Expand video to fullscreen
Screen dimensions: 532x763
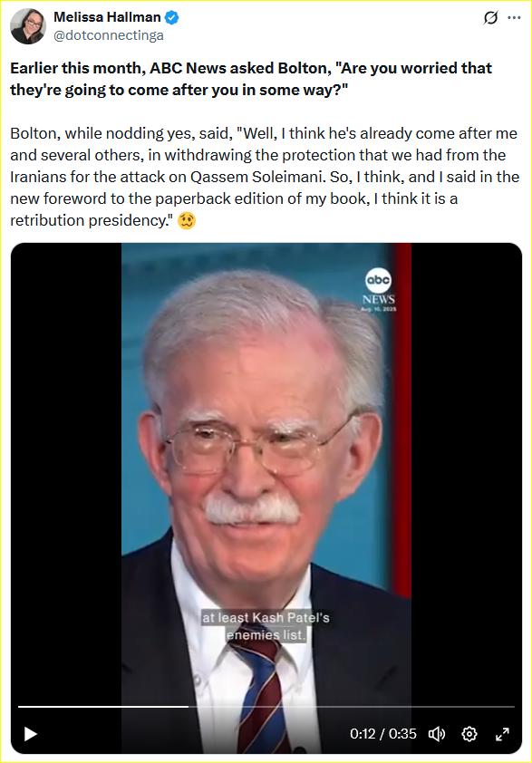click(x=502, y=734)
